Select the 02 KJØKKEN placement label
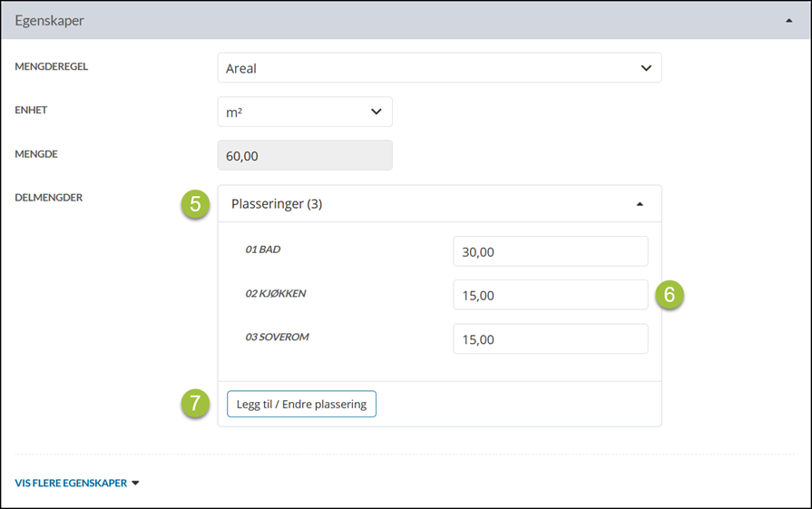This screenshot has height=509, width=812. tap(276, 293)
